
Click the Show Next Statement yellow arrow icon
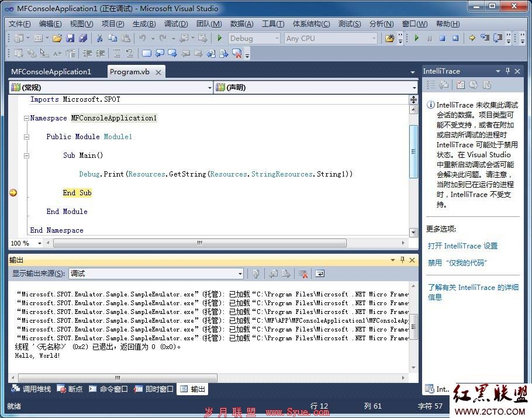coord(472,38)
